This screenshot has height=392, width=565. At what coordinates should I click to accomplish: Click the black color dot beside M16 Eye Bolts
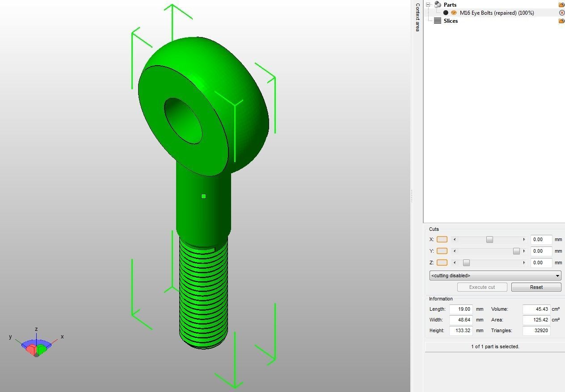(x=446, y=13)
